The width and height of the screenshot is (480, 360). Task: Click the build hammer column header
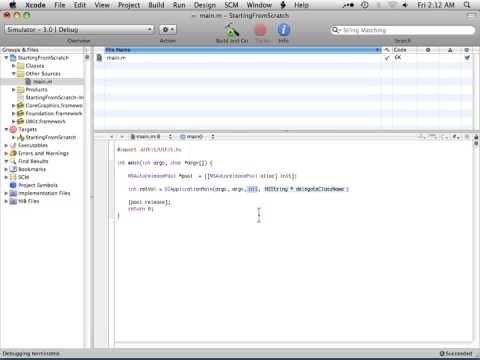pos(387,50)
